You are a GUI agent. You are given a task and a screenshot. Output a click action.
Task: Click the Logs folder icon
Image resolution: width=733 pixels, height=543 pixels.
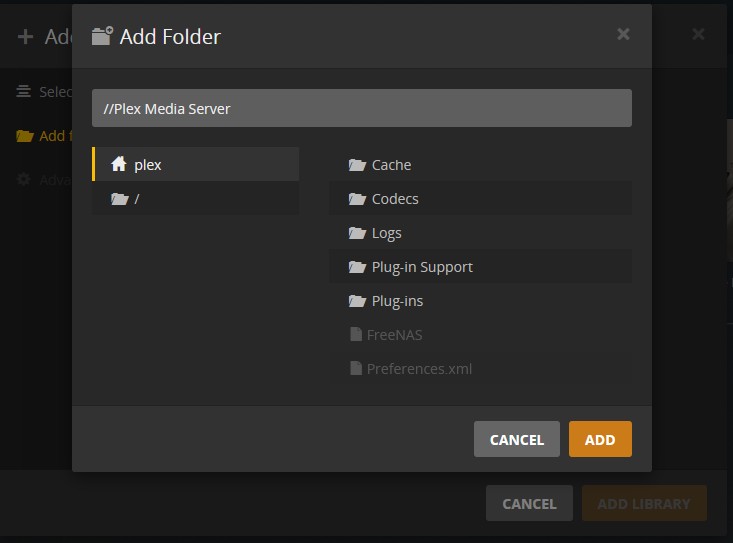tap(357, 233)
